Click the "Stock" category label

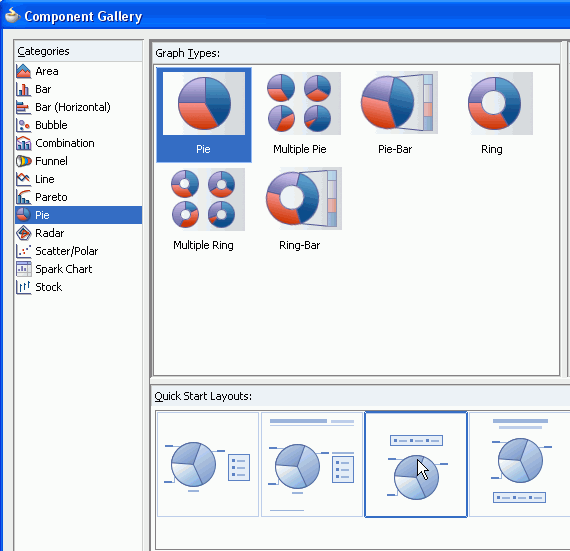(x=48, y=287)
